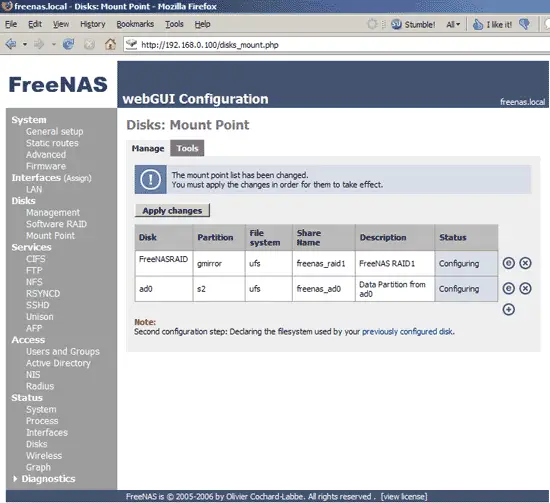Open the Bookmarks menu
Screen dimensions: 550x503
coord(135,24)
